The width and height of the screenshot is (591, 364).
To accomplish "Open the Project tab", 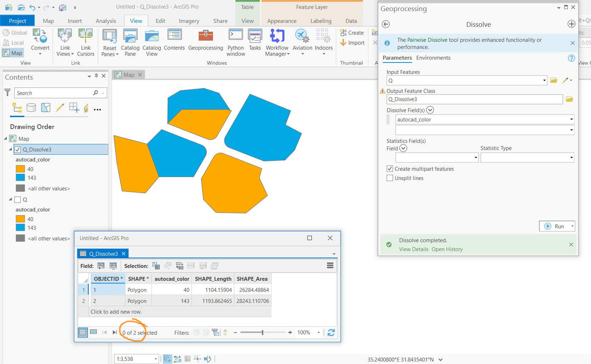I will tap(18, 21).
